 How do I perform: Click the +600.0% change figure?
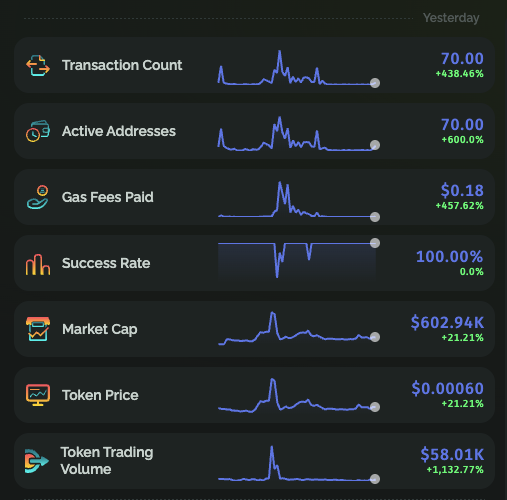463,140
